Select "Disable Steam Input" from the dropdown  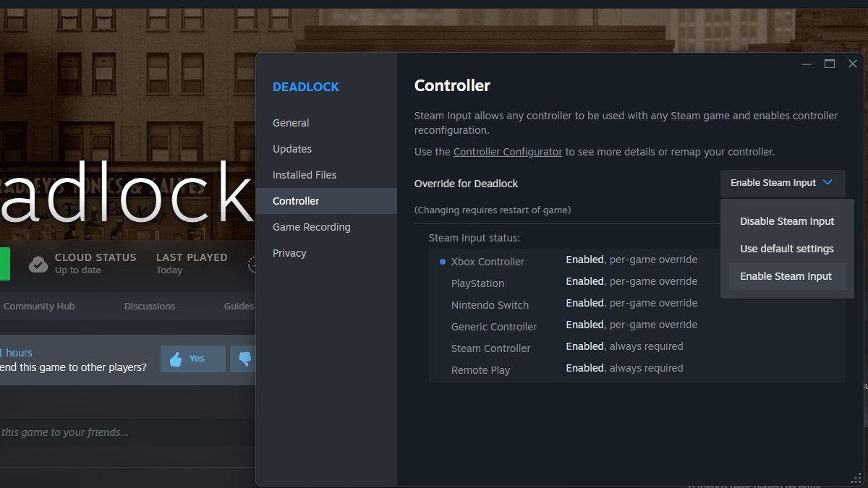pyautogui.click(x=788, y=221)
